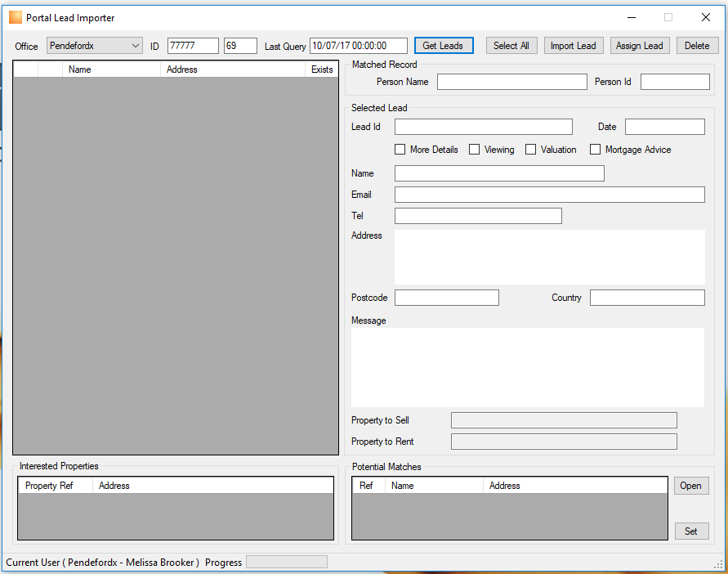Open the selected potential match
The height and width of the screenshot is (574, 728).
pyautogui.click(x=691, y=486)
